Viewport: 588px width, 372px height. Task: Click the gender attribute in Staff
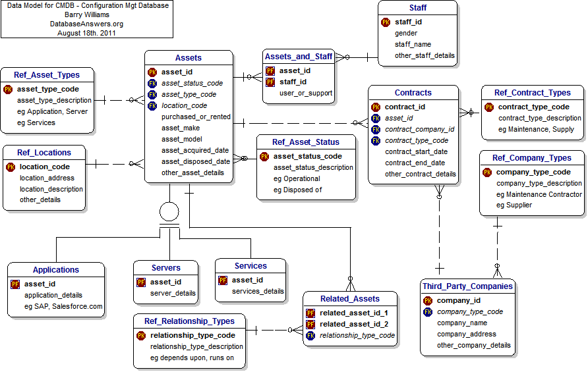(x=406, y=34)
